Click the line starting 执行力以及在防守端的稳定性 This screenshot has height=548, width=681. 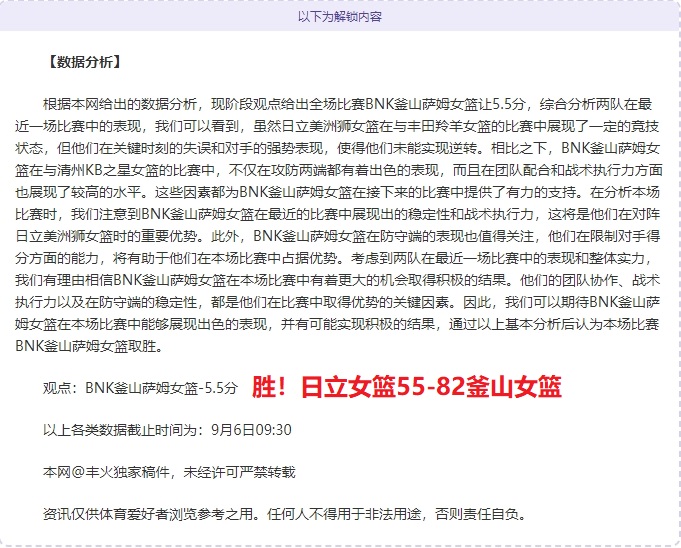337,302
